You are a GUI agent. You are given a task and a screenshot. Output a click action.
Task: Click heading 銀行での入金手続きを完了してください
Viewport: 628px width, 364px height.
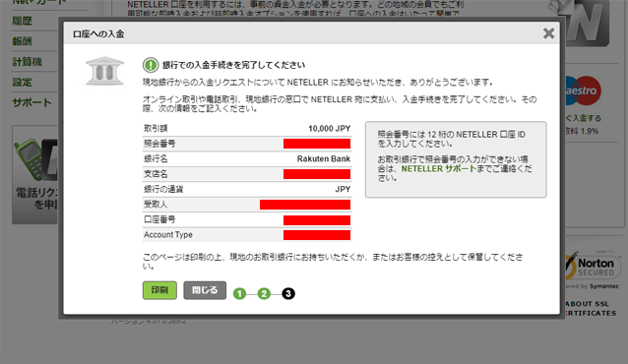point(233,65)
